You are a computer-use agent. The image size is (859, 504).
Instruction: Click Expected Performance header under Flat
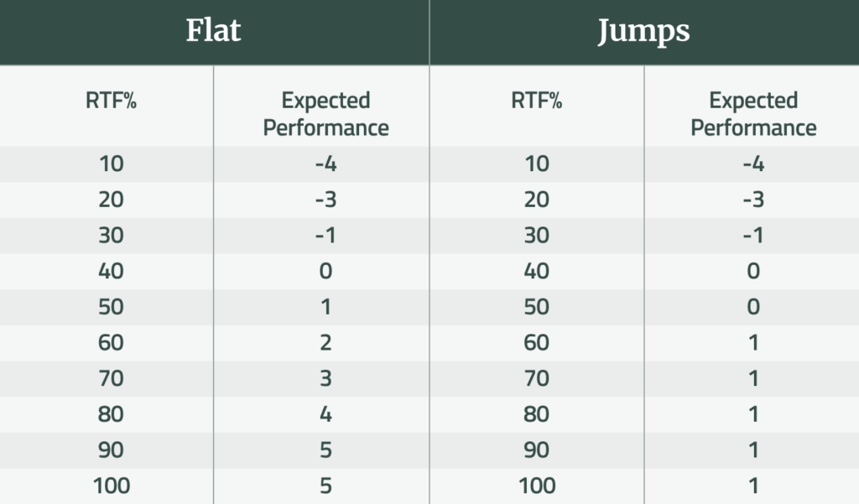[x=325, y=114]
